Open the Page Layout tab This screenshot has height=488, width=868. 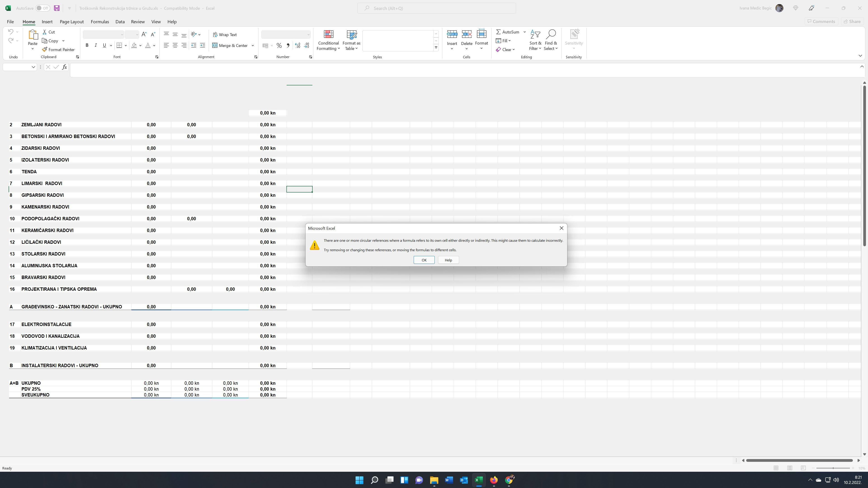click(x=72, y=21)
